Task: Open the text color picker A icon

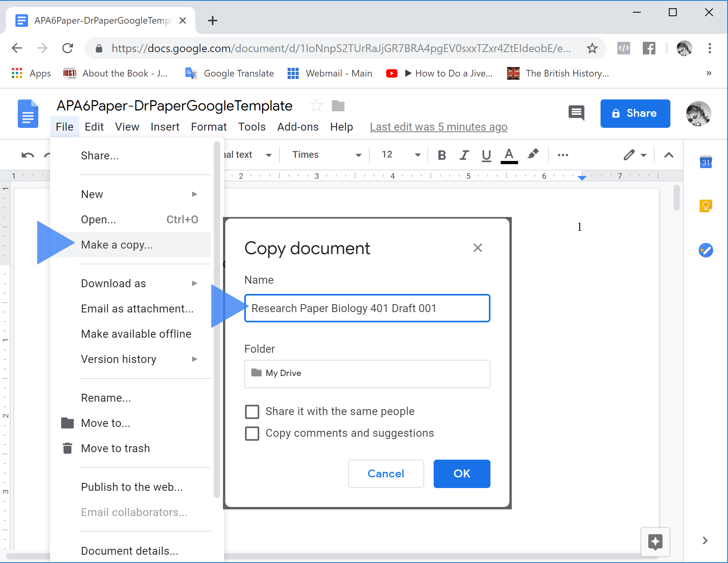Action: pyautogui.click(x=509, y=155)
